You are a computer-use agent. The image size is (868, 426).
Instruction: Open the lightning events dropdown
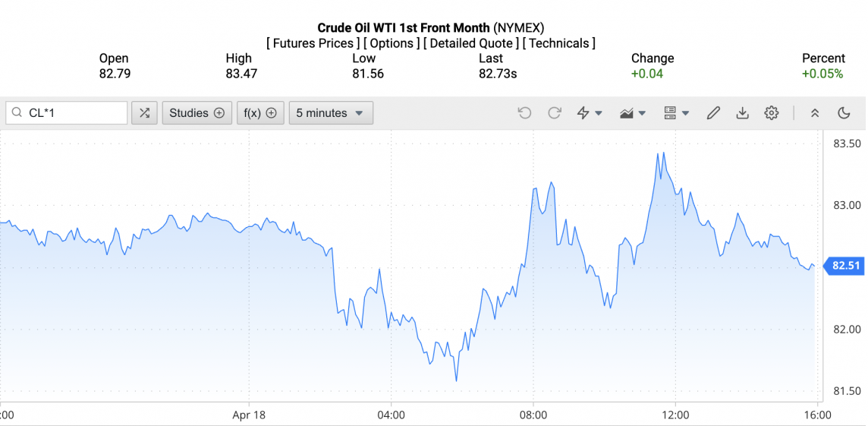pos(590,113)
